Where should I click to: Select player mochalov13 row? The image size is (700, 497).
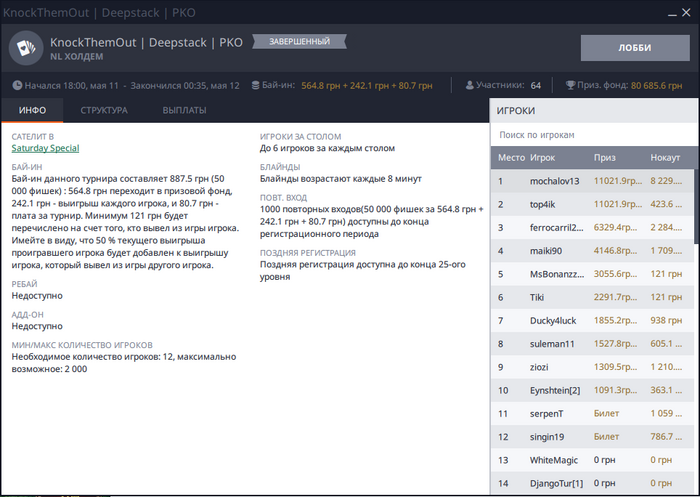(592, 181)
